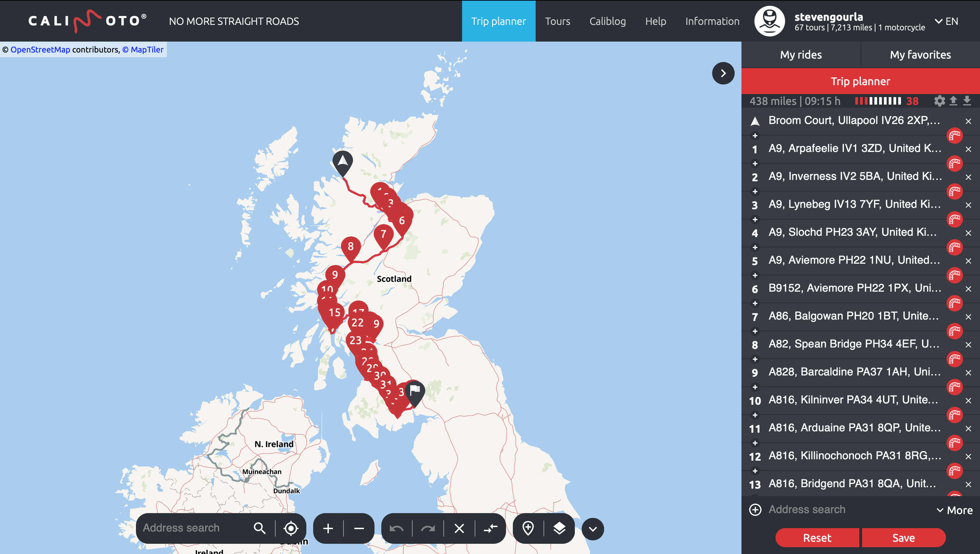Toggle the routing mode icon after waypoint 5

(x=954, y=275)
